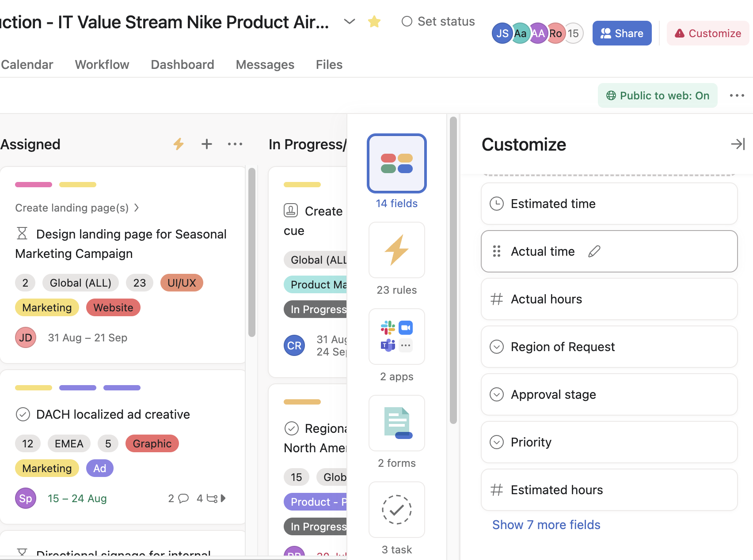Screen dimensions: 753x560
Task: Click the Assigned column header title
Action: pos(30,144)
